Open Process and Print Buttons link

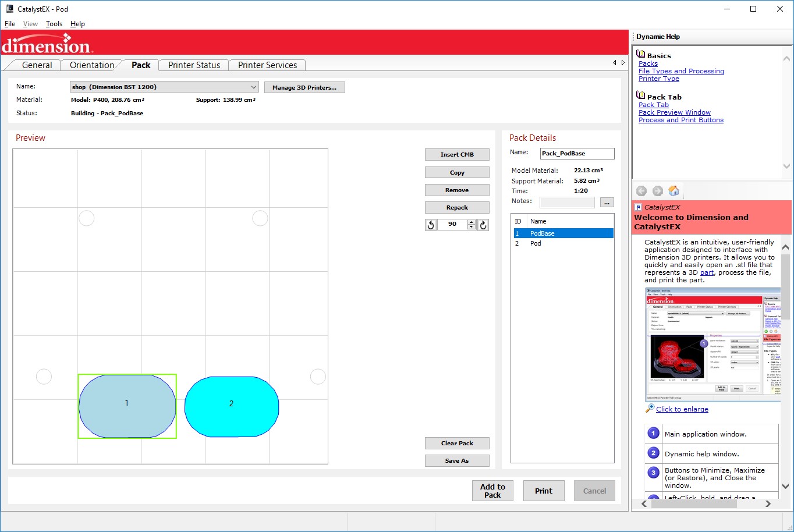click(681, 120)
